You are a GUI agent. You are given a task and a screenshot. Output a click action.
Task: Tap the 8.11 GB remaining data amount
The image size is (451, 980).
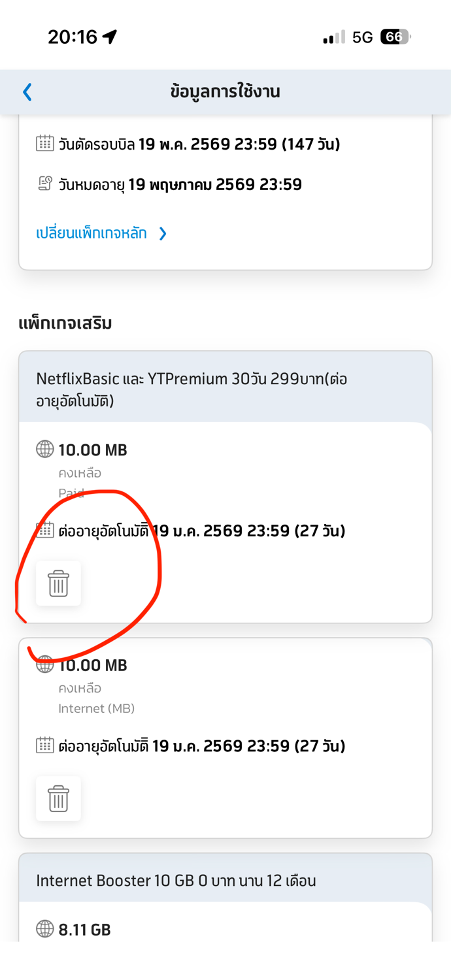point(84,929)
